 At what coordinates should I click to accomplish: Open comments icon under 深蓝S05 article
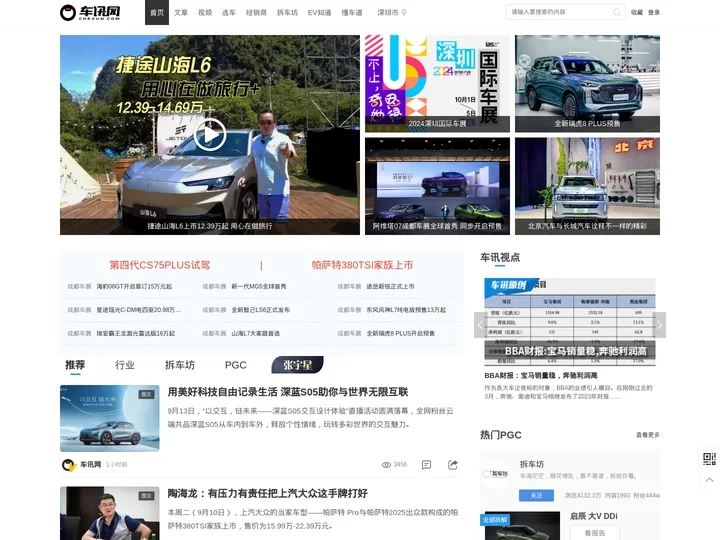(426, 465)
